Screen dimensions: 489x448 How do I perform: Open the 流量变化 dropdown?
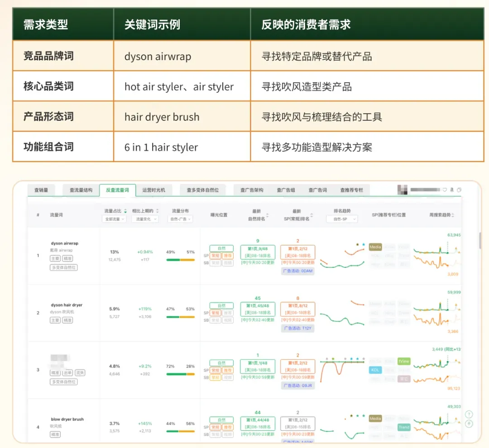[145, 219]
